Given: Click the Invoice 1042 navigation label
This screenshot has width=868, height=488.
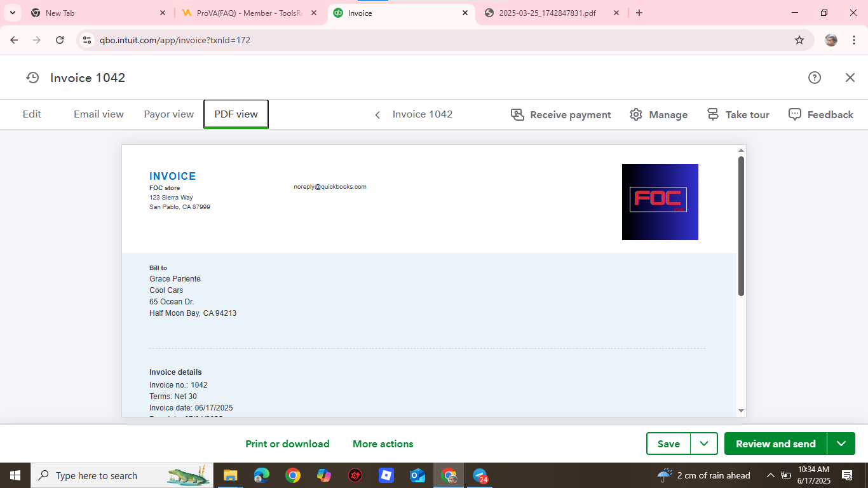Looking at the screenshot, I should 423,114.
